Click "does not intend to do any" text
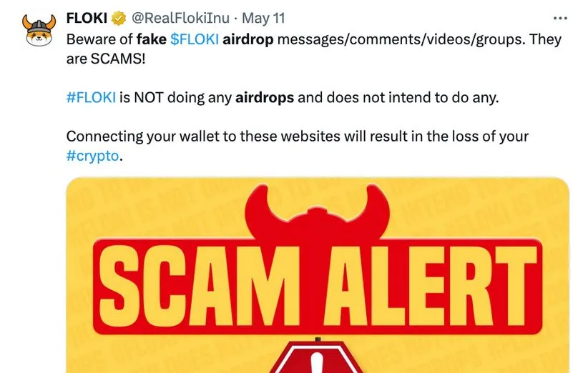 click(x=413, y=97)
